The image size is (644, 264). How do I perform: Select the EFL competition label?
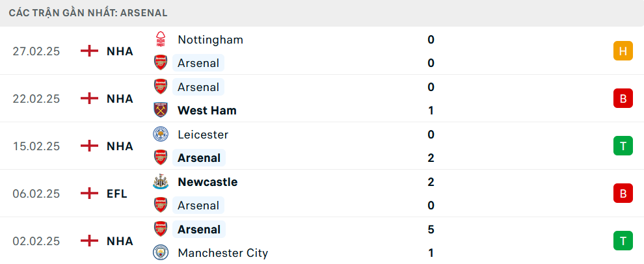117,193
